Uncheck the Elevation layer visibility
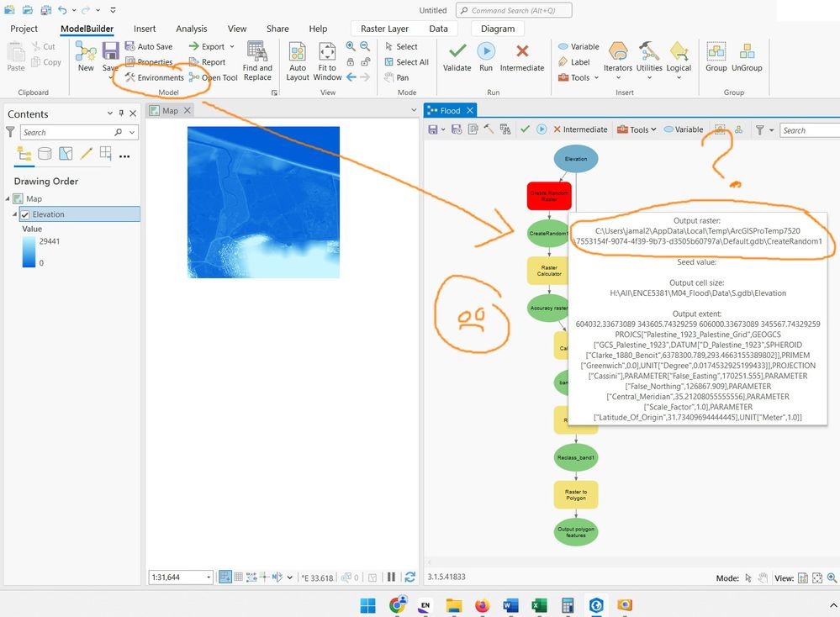 point(24,214)
